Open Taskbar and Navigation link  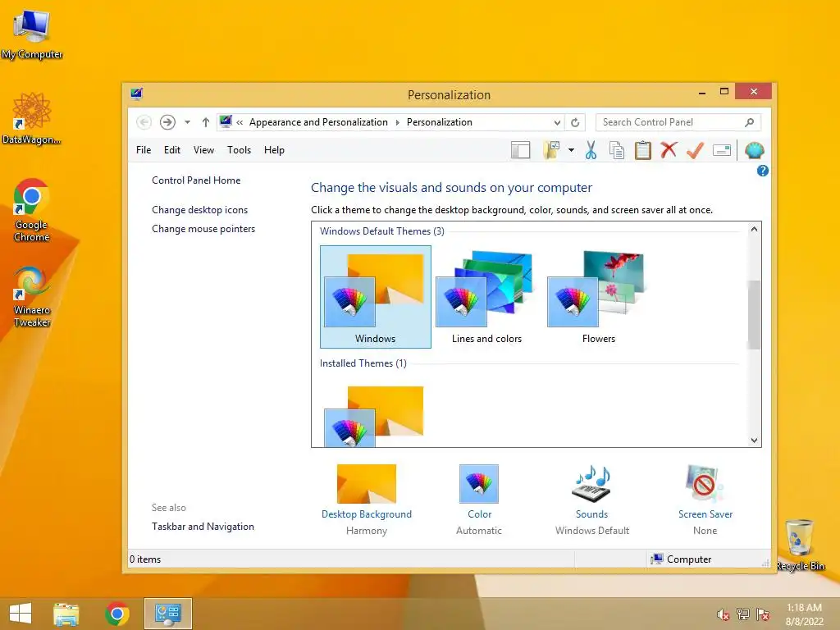203,527
